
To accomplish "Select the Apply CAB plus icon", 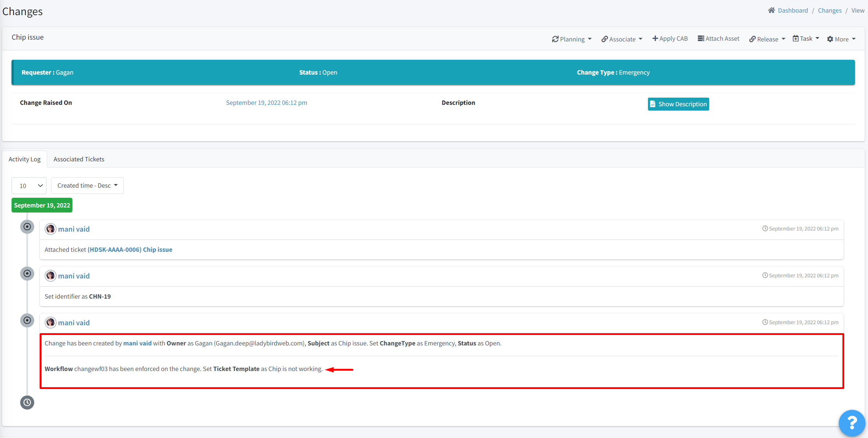I will pyautogui.click(x=656, y=38).
